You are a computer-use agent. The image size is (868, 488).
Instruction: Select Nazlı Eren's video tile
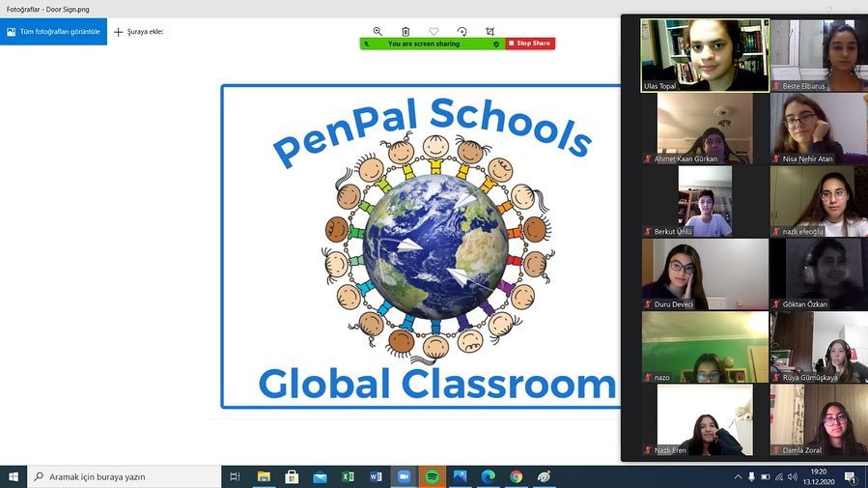click(705, 419)
